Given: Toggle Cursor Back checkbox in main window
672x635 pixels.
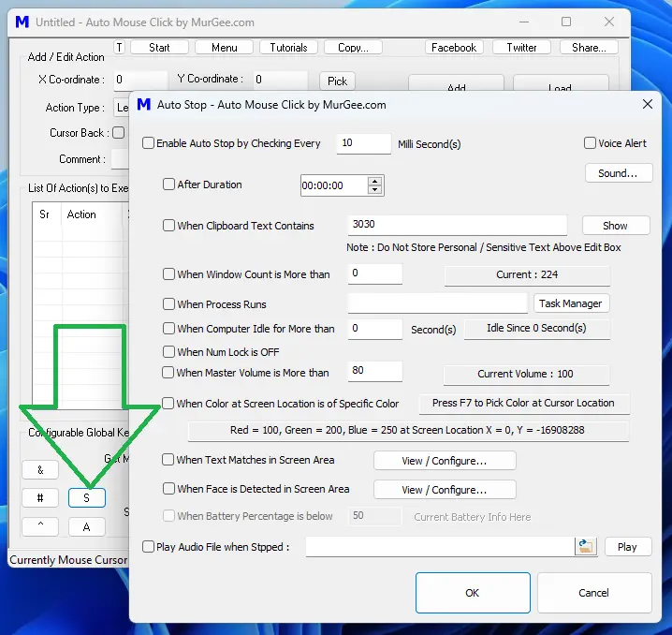Looking at the screenshot, I should point(119,133).
